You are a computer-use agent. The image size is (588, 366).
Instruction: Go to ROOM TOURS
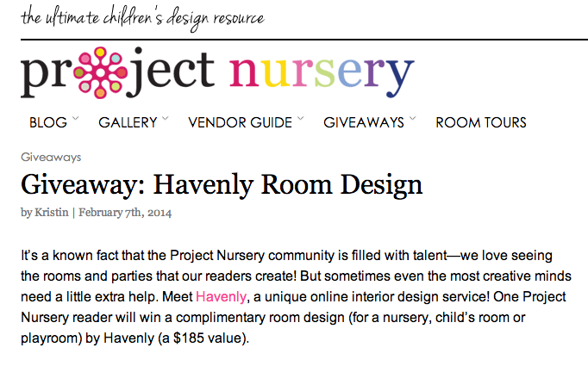[x=480, y=122]
